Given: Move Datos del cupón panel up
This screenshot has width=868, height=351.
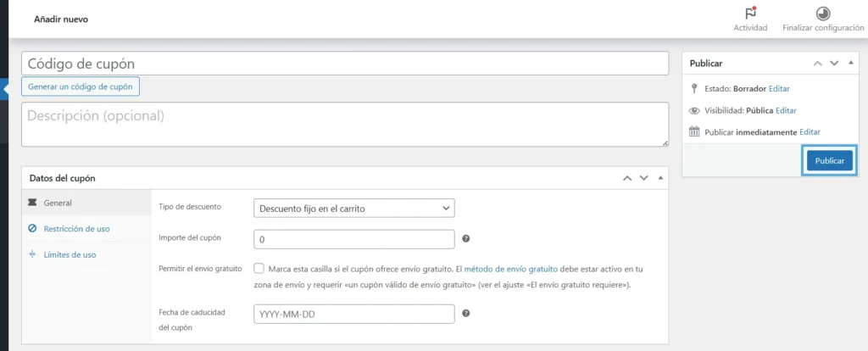Looking at the screenshot, I should pos(627,178).
